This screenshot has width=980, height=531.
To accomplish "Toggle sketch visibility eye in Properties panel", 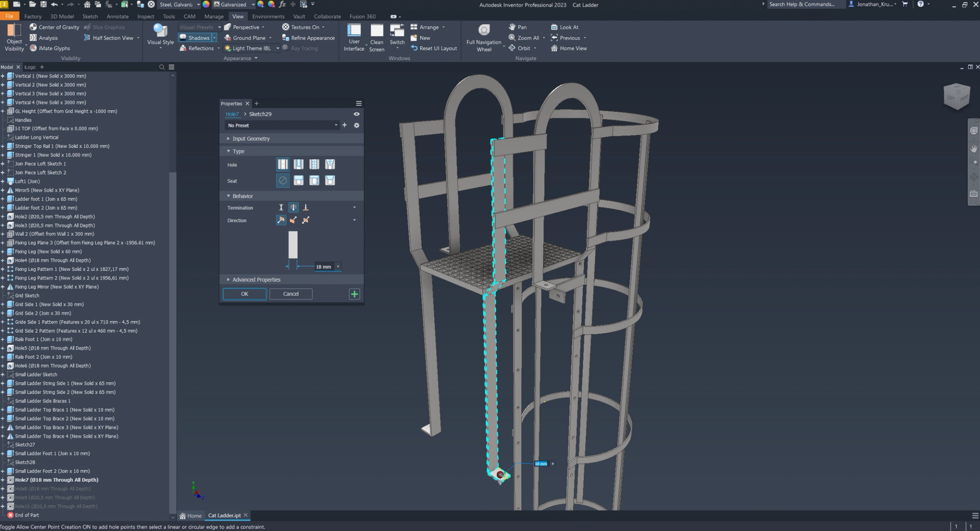I will (356, 114).
